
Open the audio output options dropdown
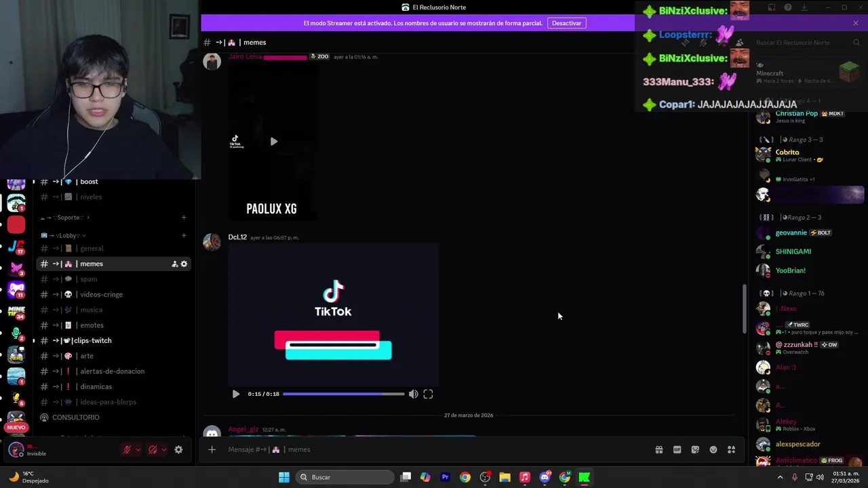click(x=164, y=449)
